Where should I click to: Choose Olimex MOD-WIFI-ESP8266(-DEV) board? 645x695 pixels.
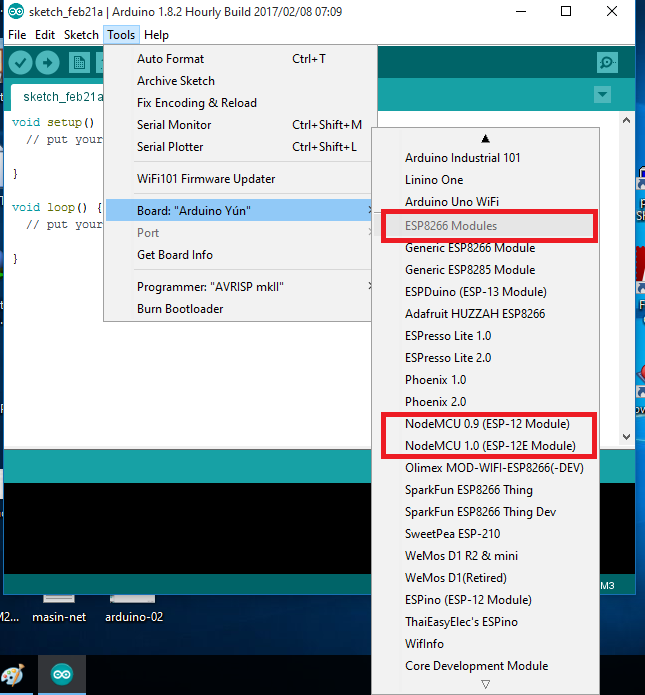(x=485, y=468)
